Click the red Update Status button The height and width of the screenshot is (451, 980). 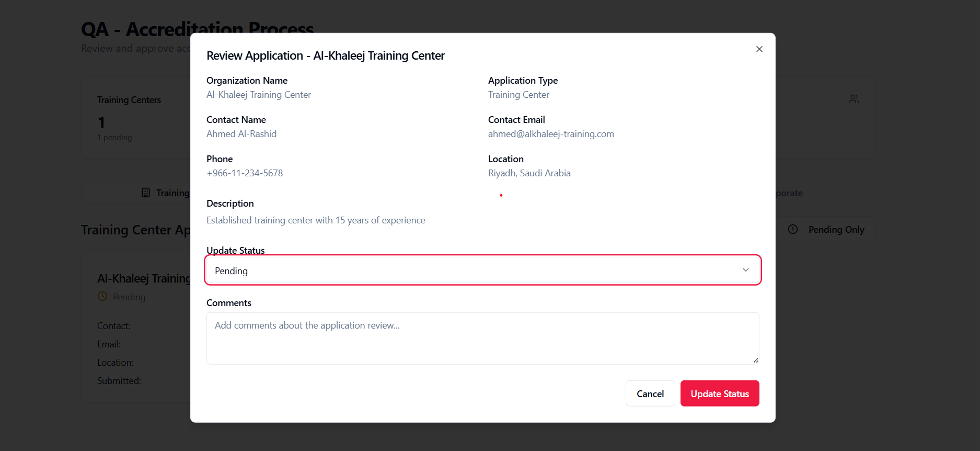719,393
